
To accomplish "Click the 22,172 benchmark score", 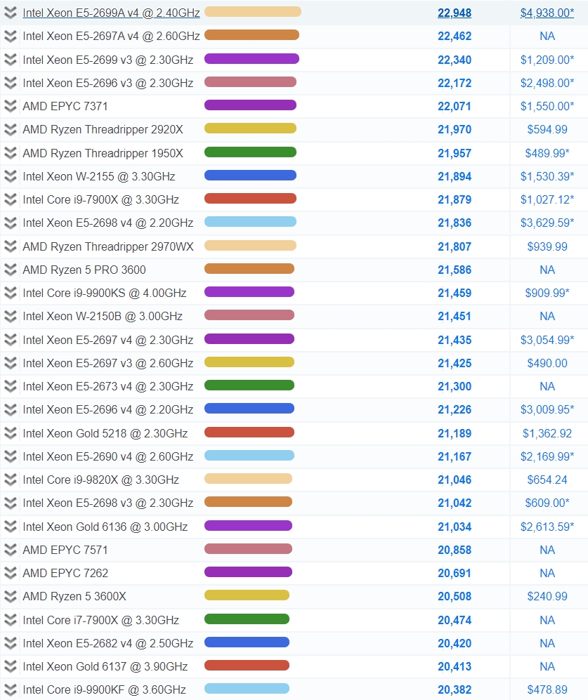I will tap(455, 83).
